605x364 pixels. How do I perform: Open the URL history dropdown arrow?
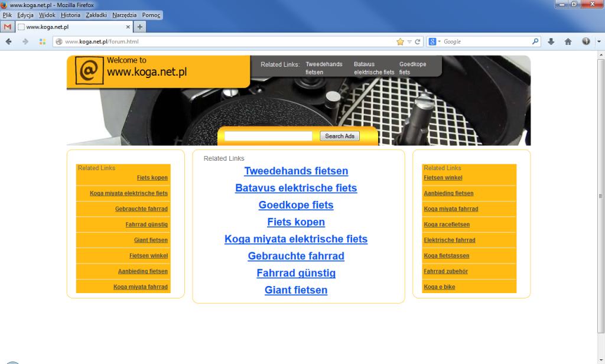point(409,41)
